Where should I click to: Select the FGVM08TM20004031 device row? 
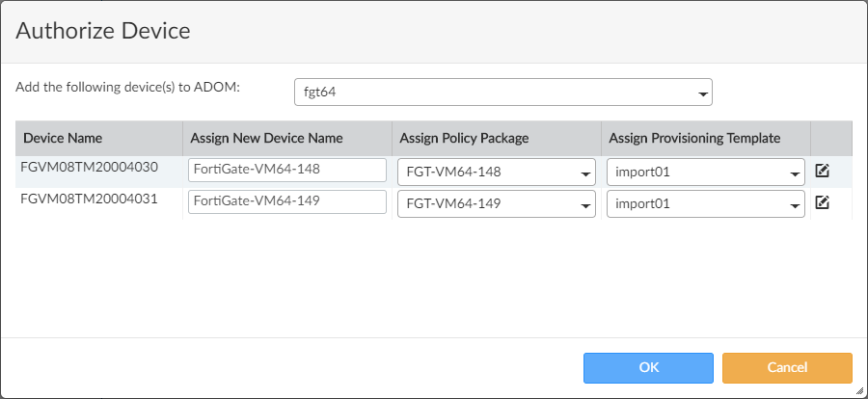[x=89, y=199]
